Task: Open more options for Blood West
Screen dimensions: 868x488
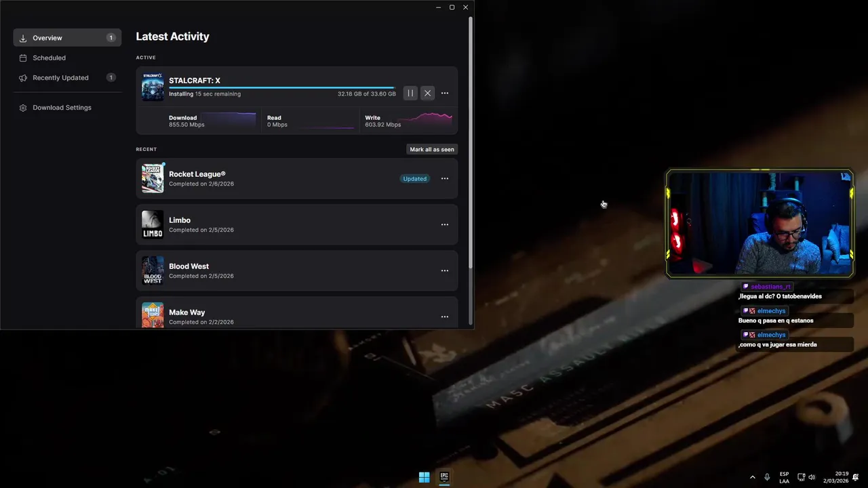Action: [445, 271]
